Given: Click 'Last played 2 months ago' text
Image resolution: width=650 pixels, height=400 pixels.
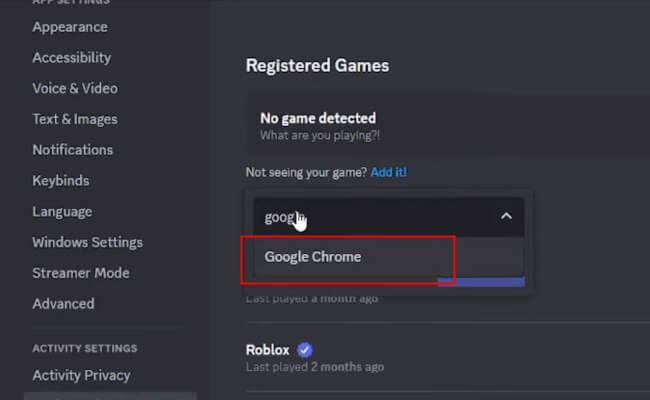Looking at the screenshot, I should coord(315,367).
